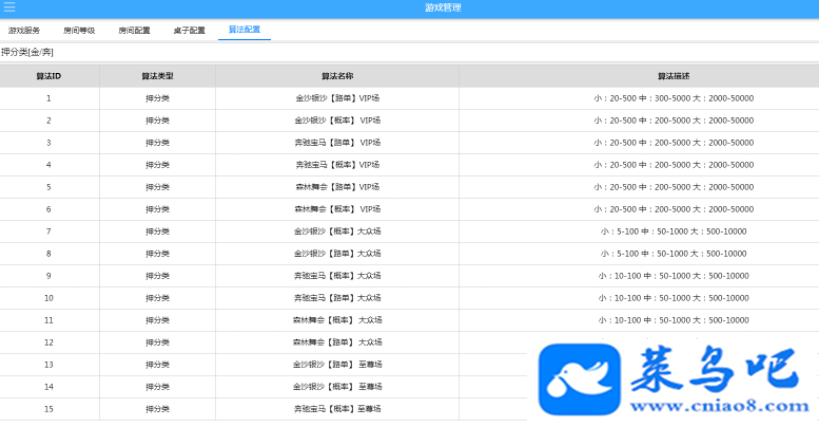Switch to the 桌子配置 tab
822x427 pixels.
[189, 30]
